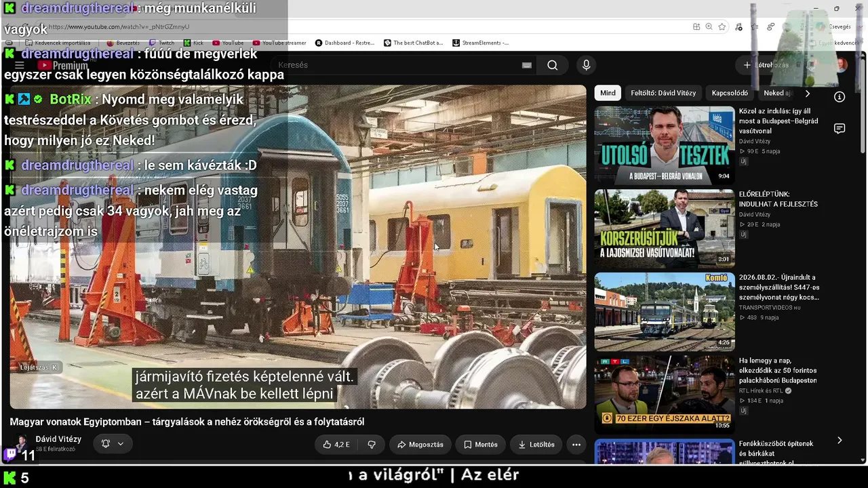
Task: Open the 70 EZER EGY ÉJSZAKA ALATT thumbnail
Action: (665, 394)
